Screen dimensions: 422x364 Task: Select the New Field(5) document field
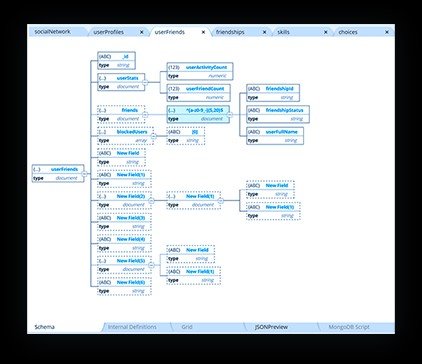[124, 265]
